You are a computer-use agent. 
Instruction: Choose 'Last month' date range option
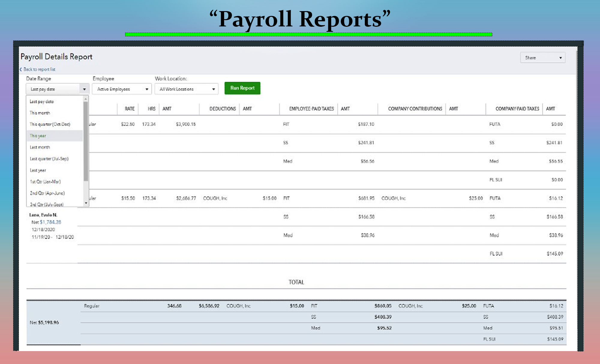tap(40, 147)
